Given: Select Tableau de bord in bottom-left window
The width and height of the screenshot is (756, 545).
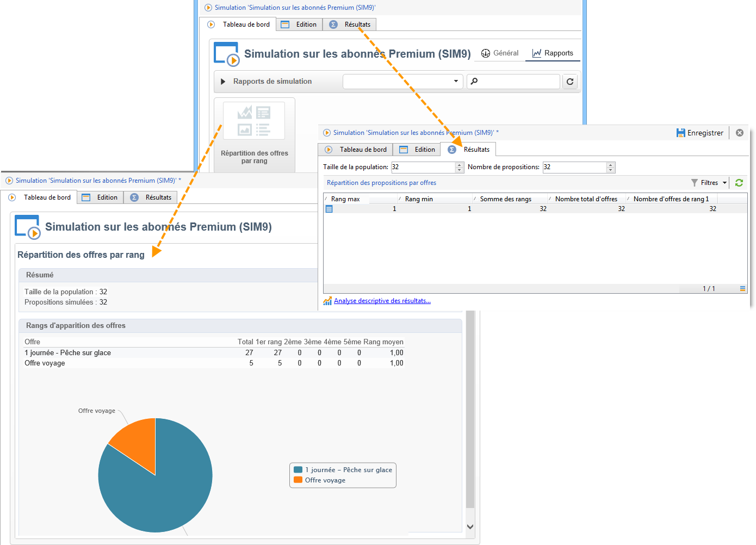Looking at the screenshot, I should click(x=39, y=197).
